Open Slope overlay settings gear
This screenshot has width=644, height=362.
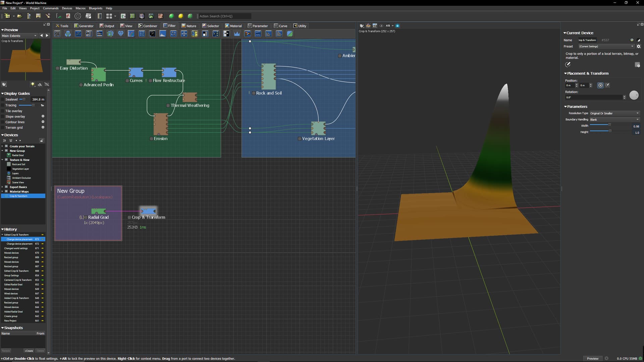pos(43,116)
